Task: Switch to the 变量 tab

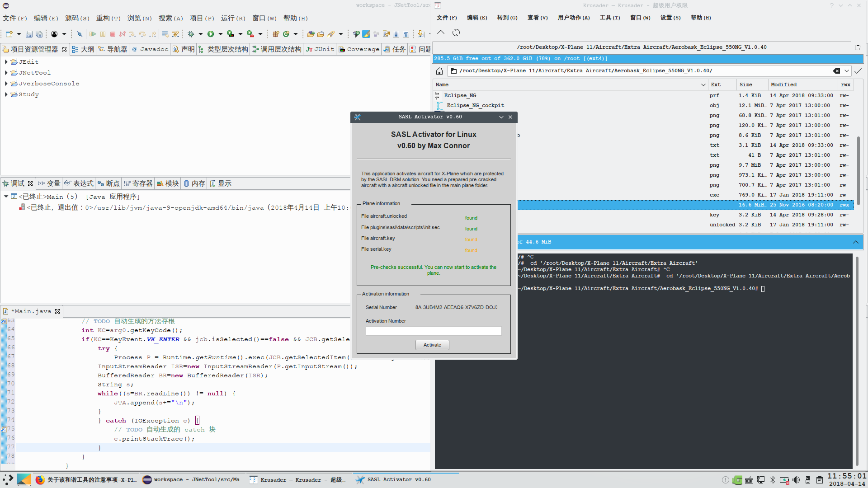Action: tap(49, 183)
